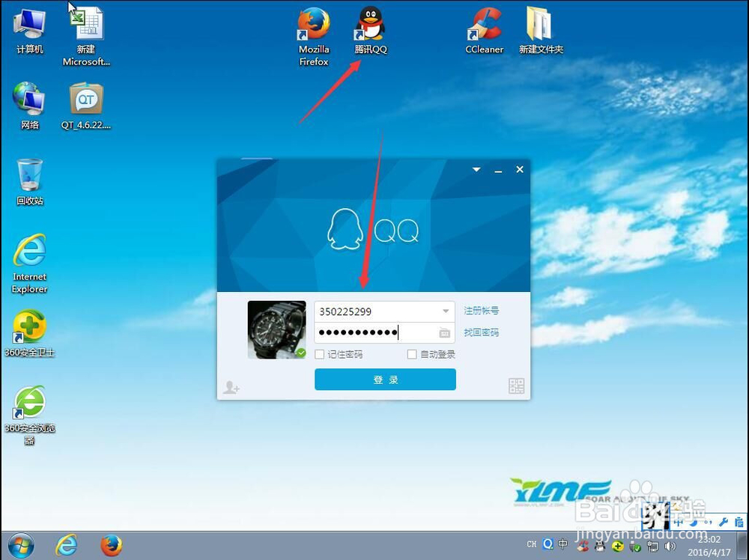Open the 360安全卫士 tray icon
Image resolution: width=749 pixels, height=560 pixels.
click(x=617, y=546)
